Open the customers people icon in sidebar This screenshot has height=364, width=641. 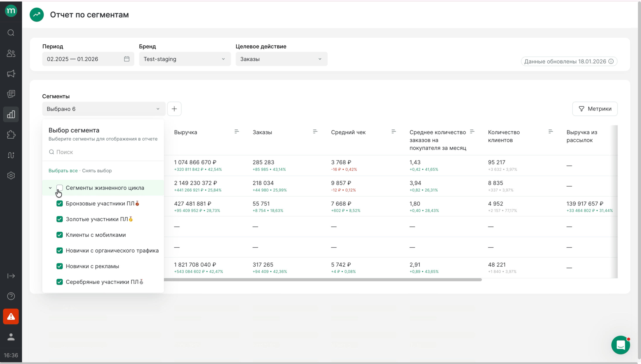(11, 53)
